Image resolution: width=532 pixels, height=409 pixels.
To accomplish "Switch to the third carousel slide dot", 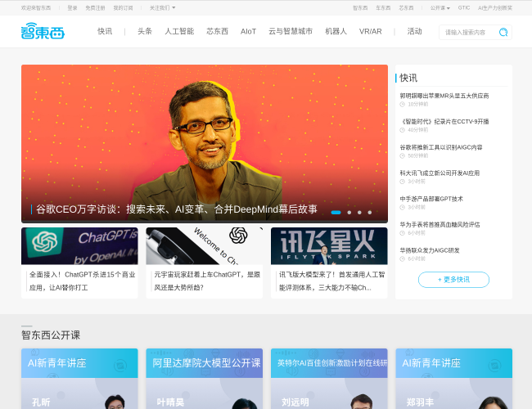I will [359, 213].
